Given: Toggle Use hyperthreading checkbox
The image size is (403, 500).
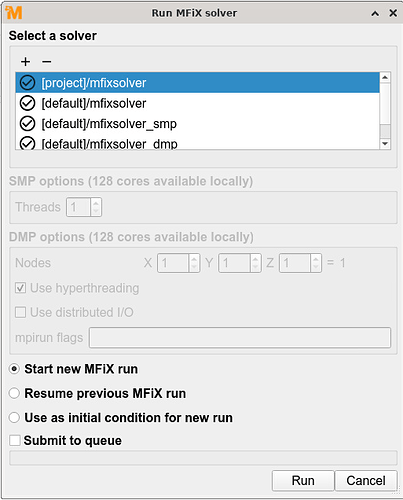Looking at the screenshot, I should point(20,288).
